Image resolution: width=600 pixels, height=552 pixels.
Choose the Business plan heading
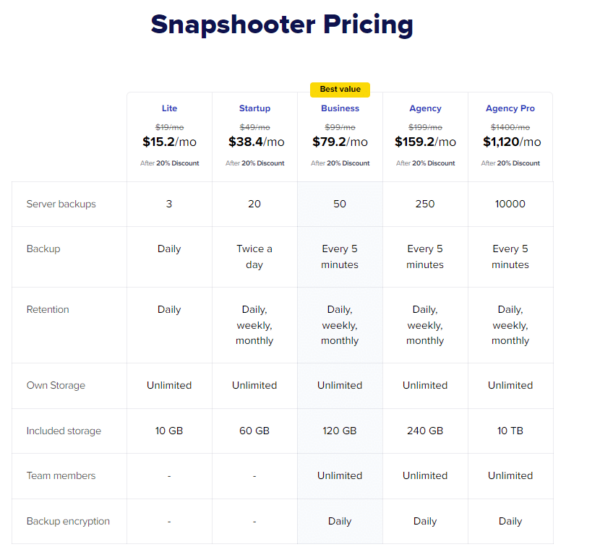click(x=340, y=108)
